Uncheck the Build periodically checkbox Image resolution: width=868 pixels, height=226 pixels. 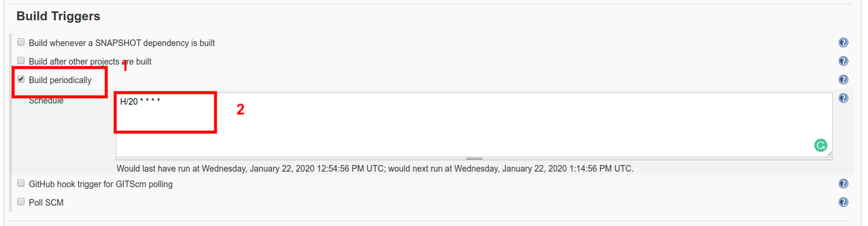21,79
